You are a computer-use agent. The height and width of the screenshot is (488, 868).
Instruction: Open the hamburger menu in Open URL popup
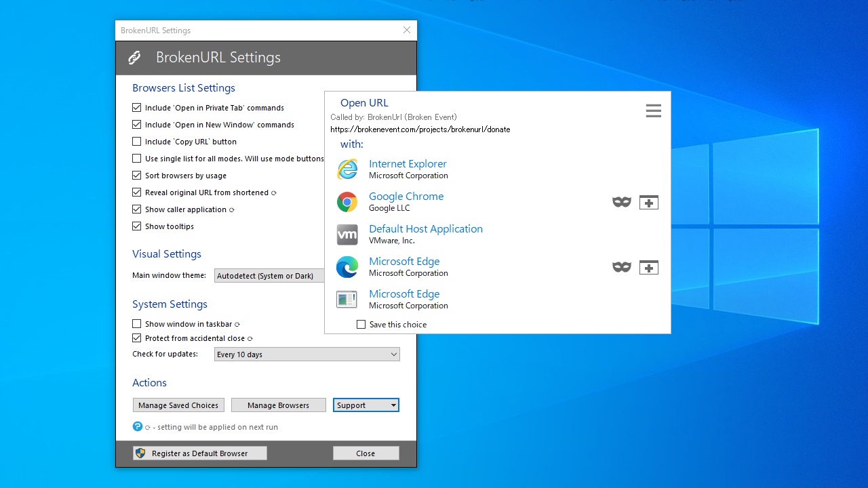(653, 111)
